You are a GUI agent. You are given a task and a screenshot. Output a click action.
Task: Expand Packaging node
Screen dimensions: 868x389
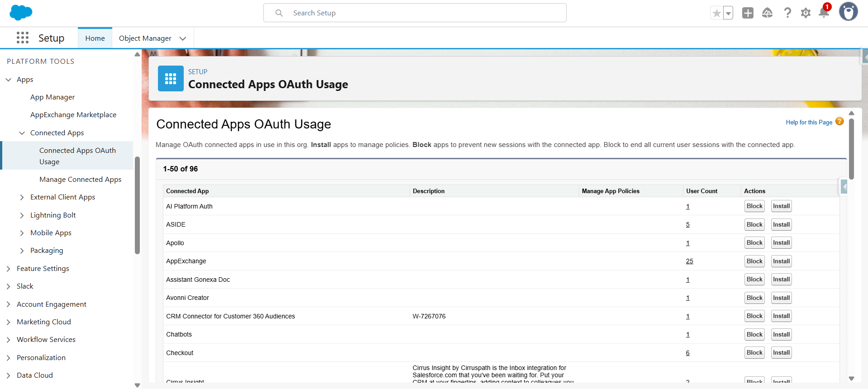22,251
